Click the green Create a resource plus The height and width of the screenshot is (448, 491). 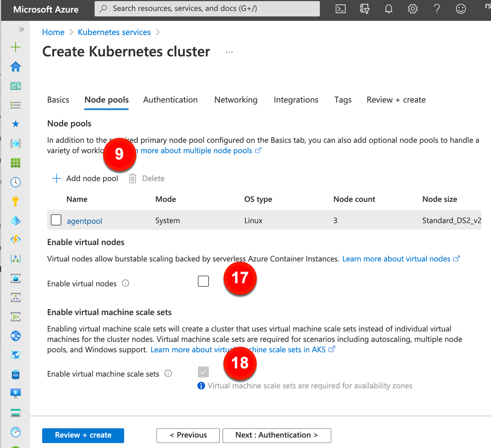pyautogui.click(x=15, y=47)
